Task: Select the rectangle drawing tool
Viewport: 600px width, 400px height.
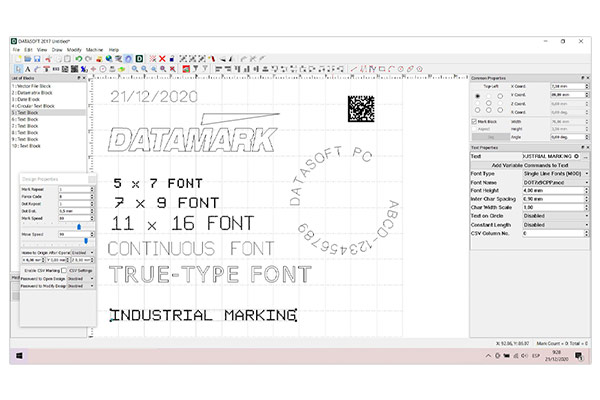Action: click(382, 69)
